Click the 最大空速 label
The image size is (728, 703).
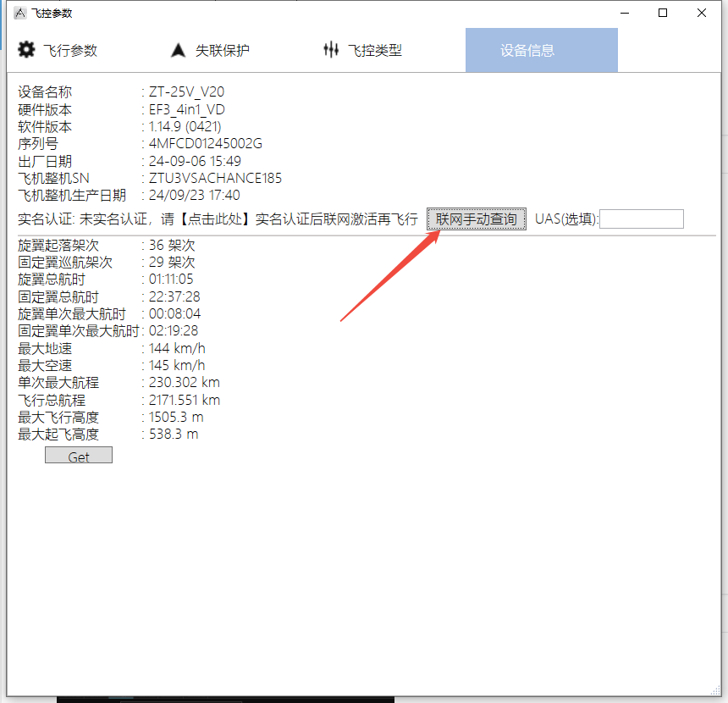coord(45,365)
